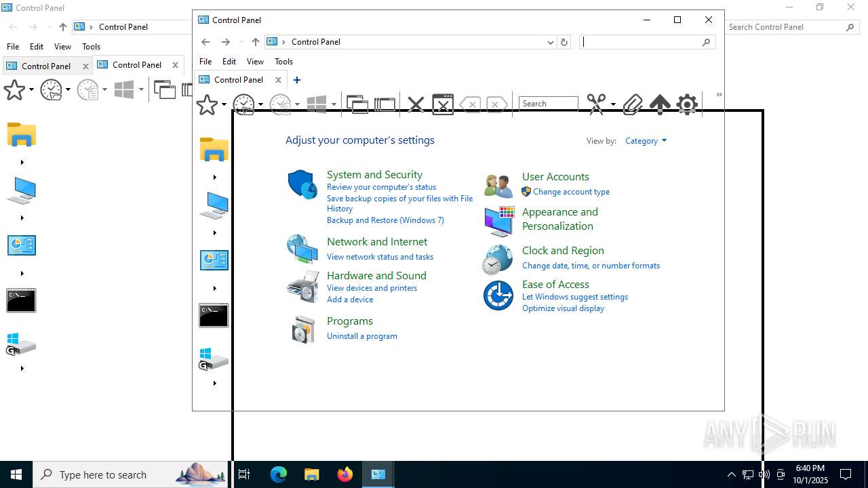Click the Hardware and Sound printer icon
The width and height of the screenshot is (868, 488).
[x=302, y=286]
